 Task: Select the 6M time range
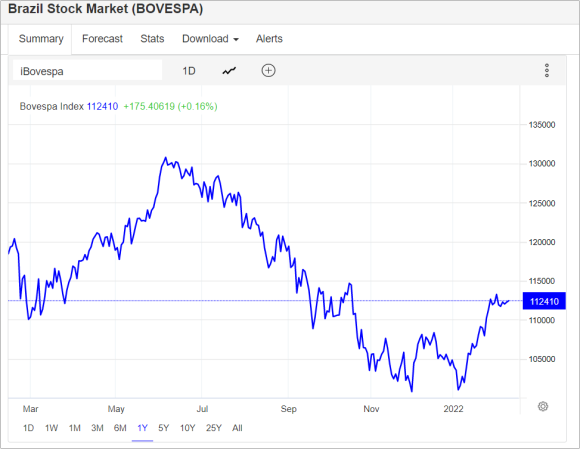[x=120, y=428]
